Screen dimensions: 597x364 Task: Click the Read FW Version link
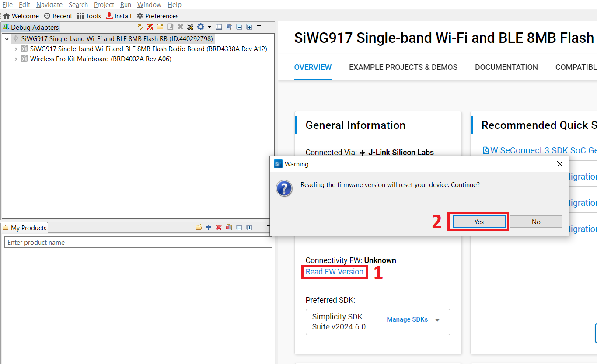334,272
